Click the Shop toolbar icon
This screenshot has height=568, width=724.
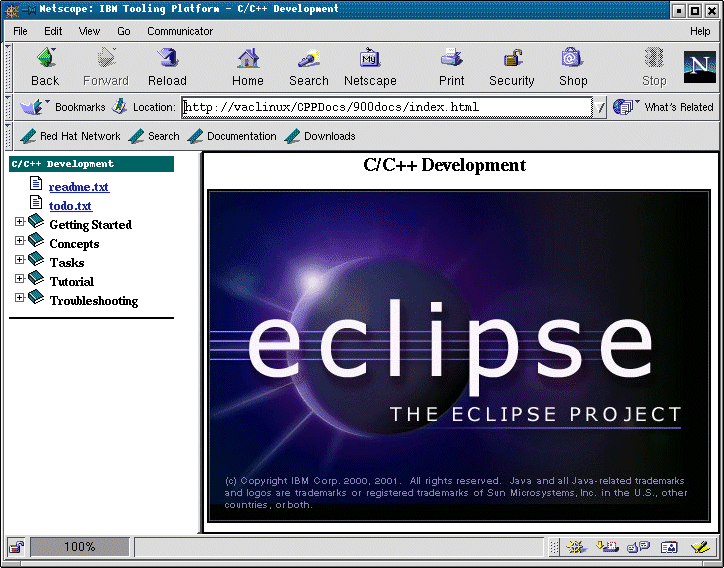tap(573, 59)
